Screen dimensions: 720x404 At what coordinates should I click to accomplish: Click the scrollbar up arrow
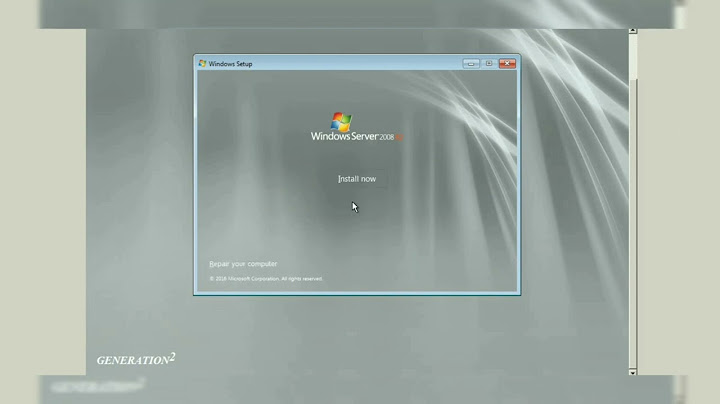[633, 31]
